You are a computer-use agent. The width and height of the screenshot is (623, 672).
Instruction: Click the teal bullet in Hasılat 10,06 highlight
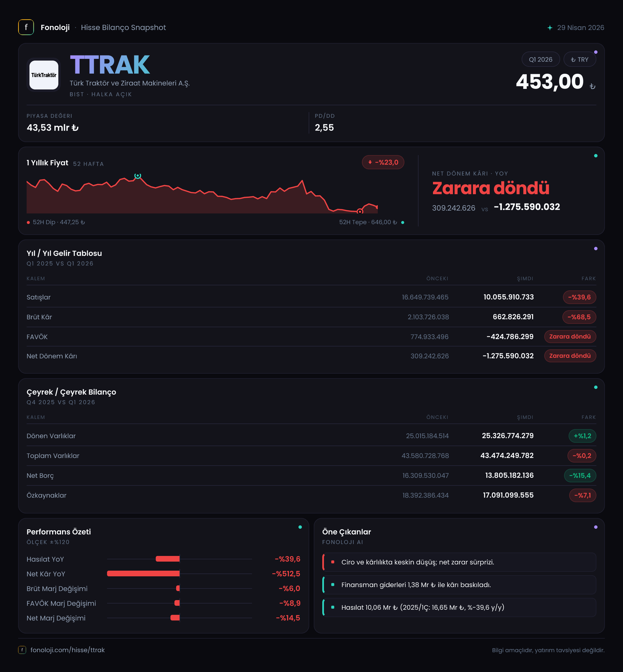tap(333, 607)
